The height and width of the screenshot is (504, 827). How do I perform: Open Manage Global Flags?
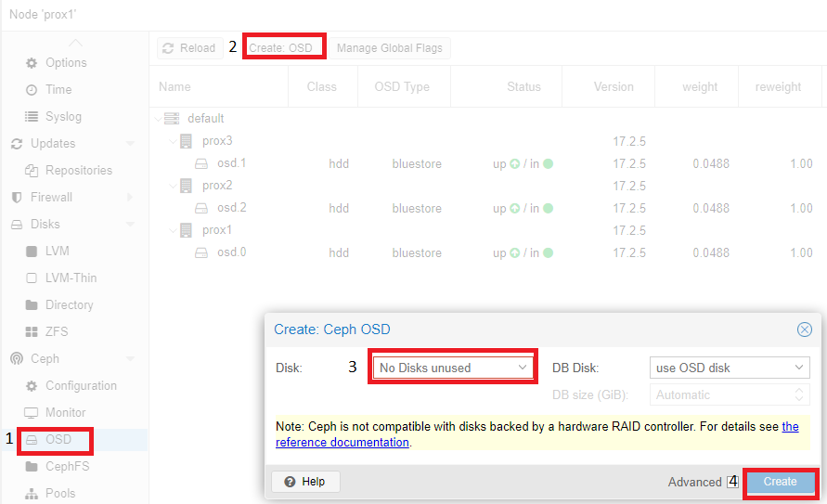coord(389,48)
